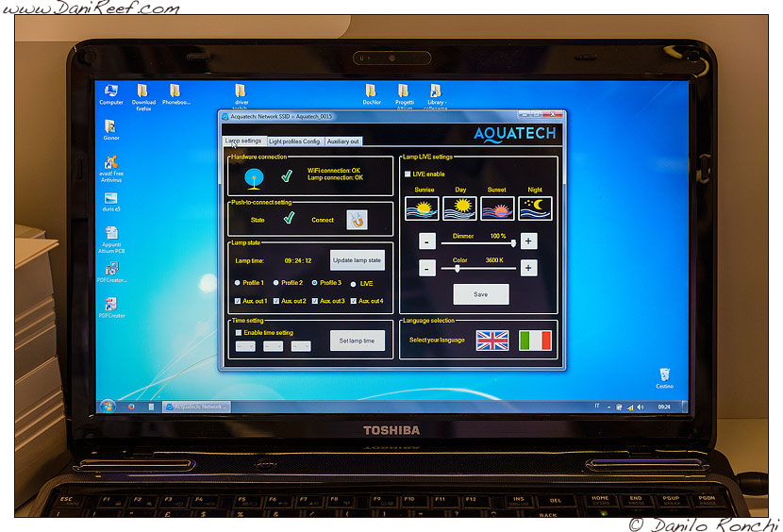Select the Profile 1 radio button

(237, 283)
